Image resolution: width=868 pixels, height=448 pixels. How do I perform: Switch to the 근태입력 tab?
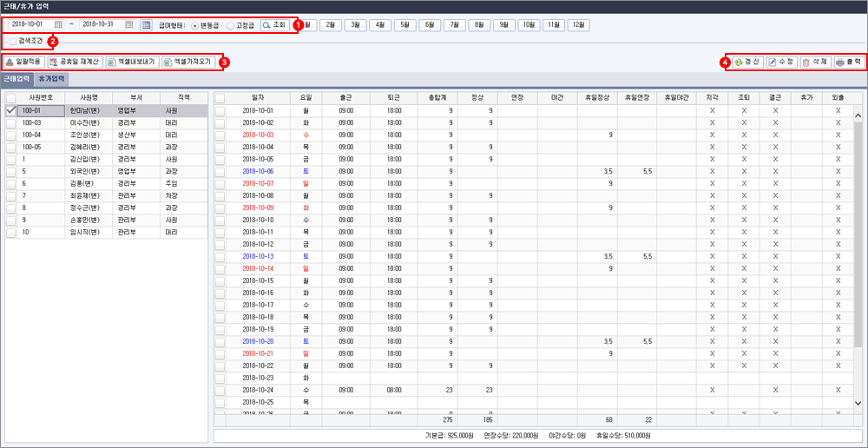tap(16, 79)
